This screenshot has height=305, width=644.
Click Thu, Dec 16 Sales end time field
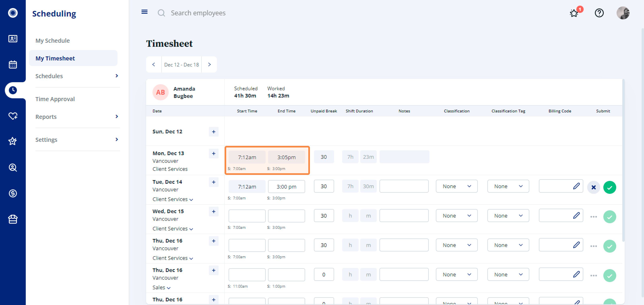pyautogui.click(x=286, y=274)
